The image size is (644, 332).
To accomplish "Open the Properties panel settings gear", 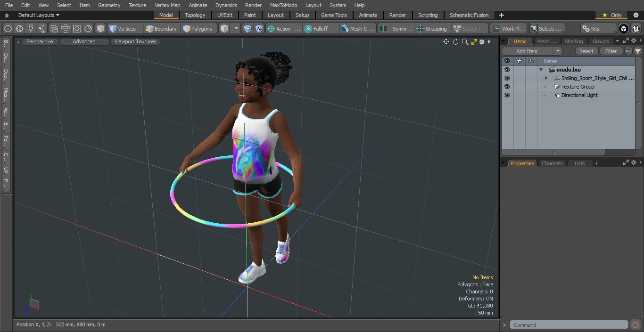I will [x=633, y=163].
